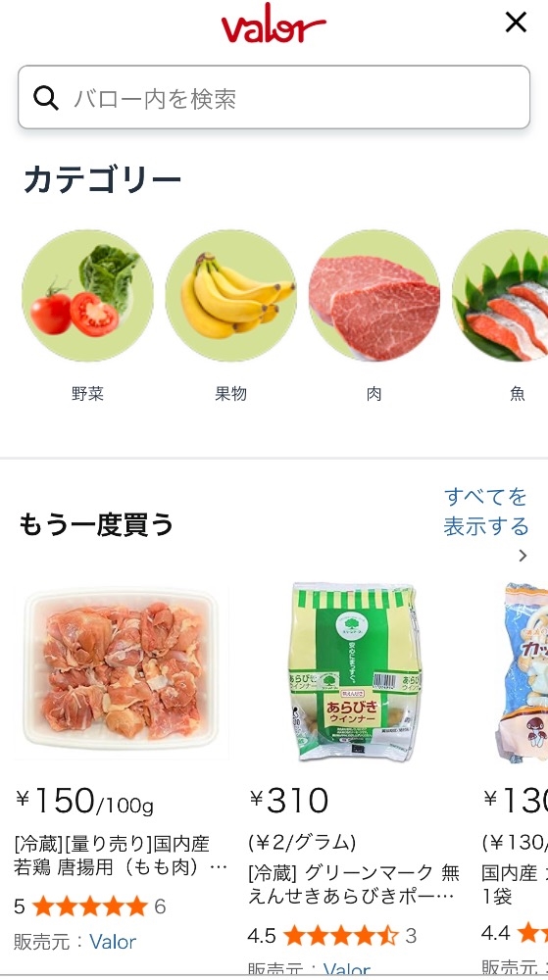548x980 pixels.
Task: Close the panel with the X icon
Action: (516, 23)
